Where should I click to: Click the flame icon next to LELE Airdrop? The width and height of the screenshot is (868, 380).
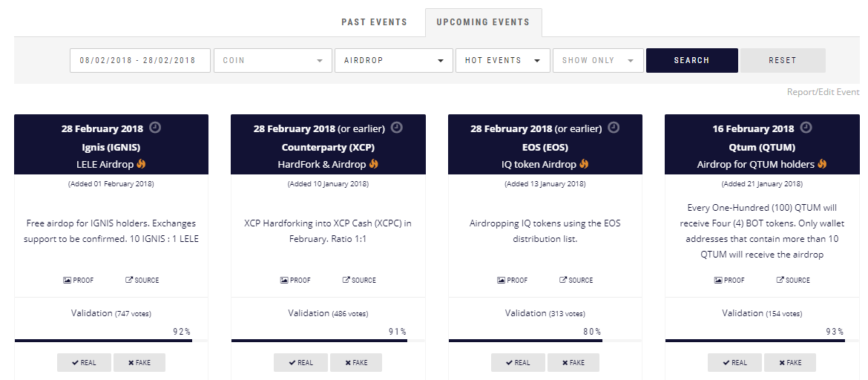(x=141, y=164)
